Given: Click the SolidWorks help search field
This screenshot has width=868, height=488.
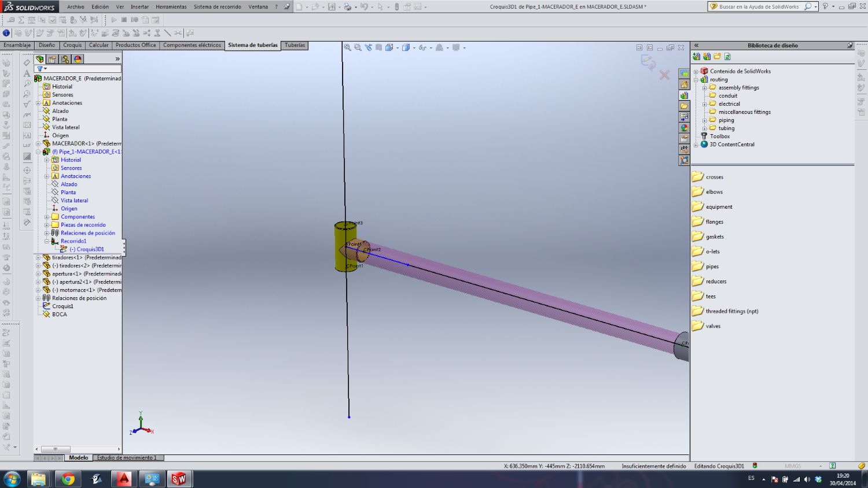Looking at the screenshot, I should [759, 7].
